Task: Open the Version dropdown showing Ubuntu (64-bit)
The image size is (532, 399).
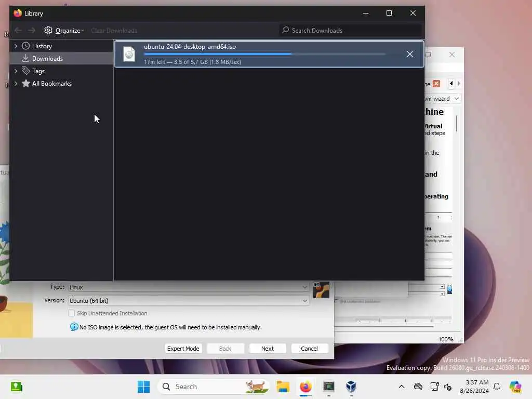Action: click(188, 301)
